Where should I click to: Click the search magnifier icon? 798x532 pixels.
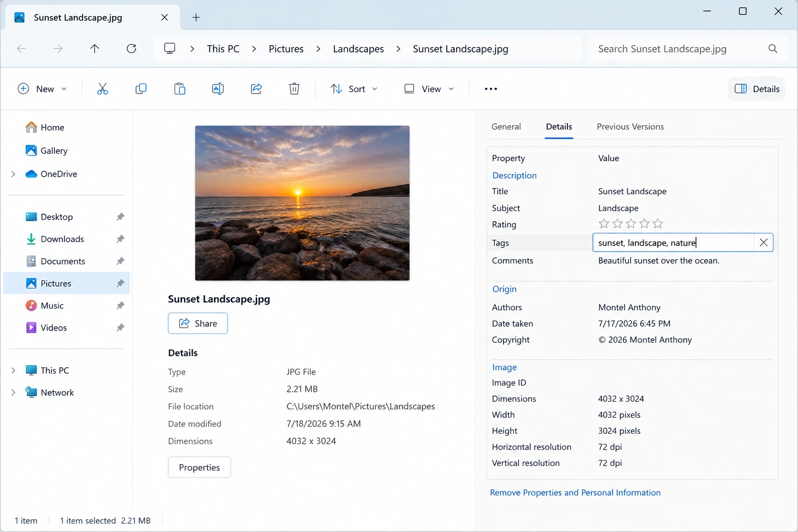coord(773,49)
